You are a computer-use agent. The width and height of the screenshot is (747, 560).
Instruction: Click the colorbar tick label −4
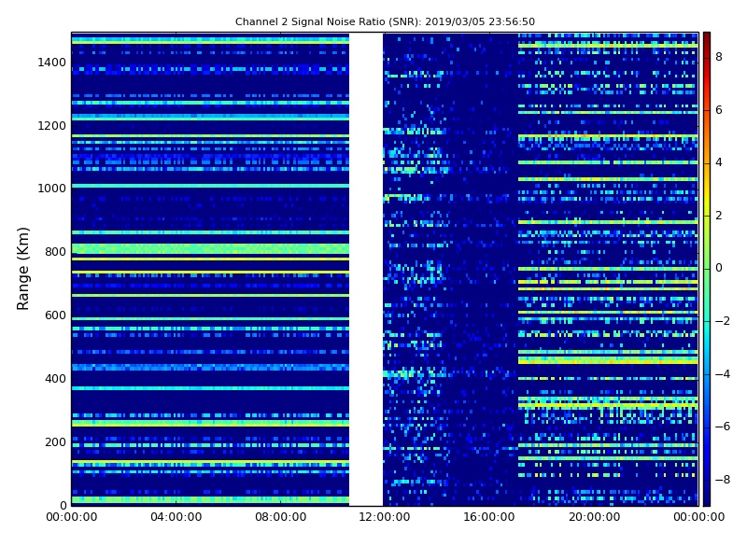[723, 374]
